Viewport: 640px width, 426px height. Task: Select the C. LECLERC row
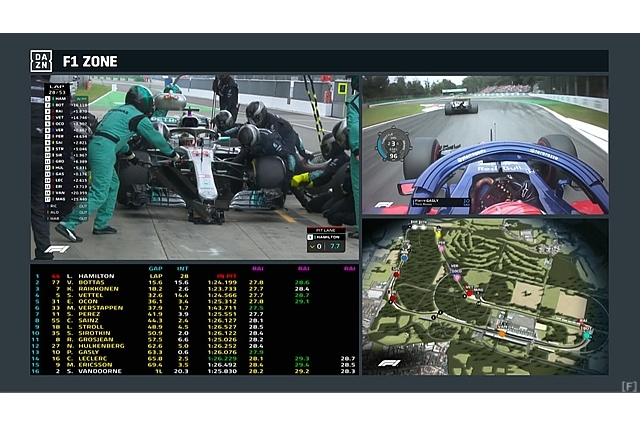[194, 359]
